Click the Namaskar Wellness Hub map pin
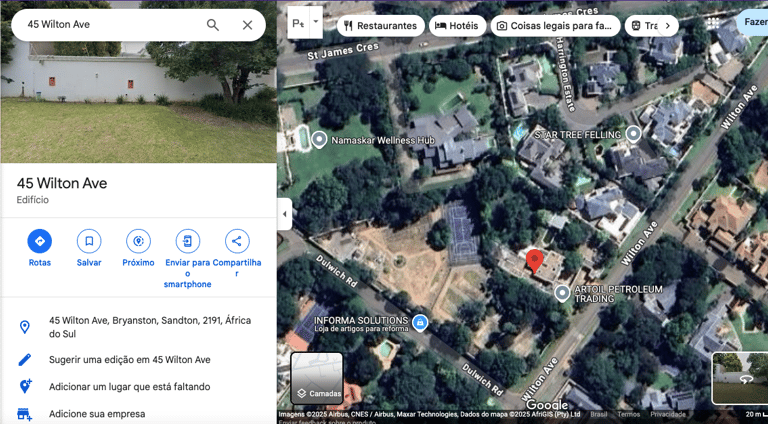Screen dimensions: 768x424 pyautogui.click(x=319, y=140)
